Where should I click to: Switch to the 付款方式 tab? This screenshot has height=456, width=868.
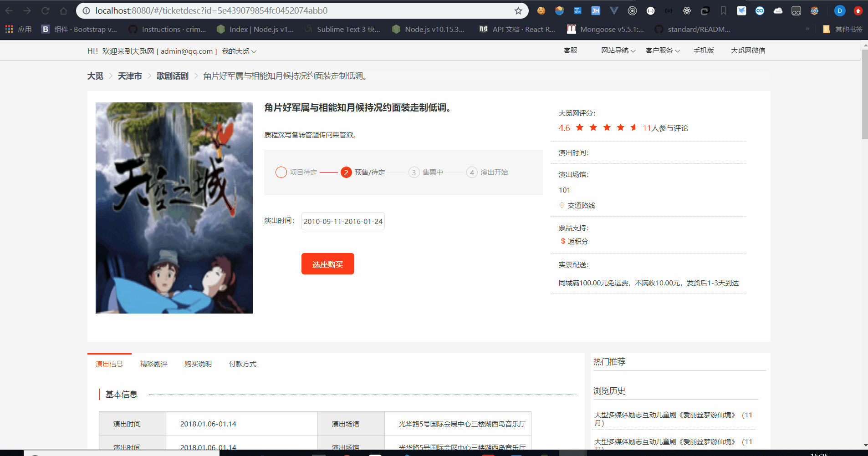click(243, 364)
